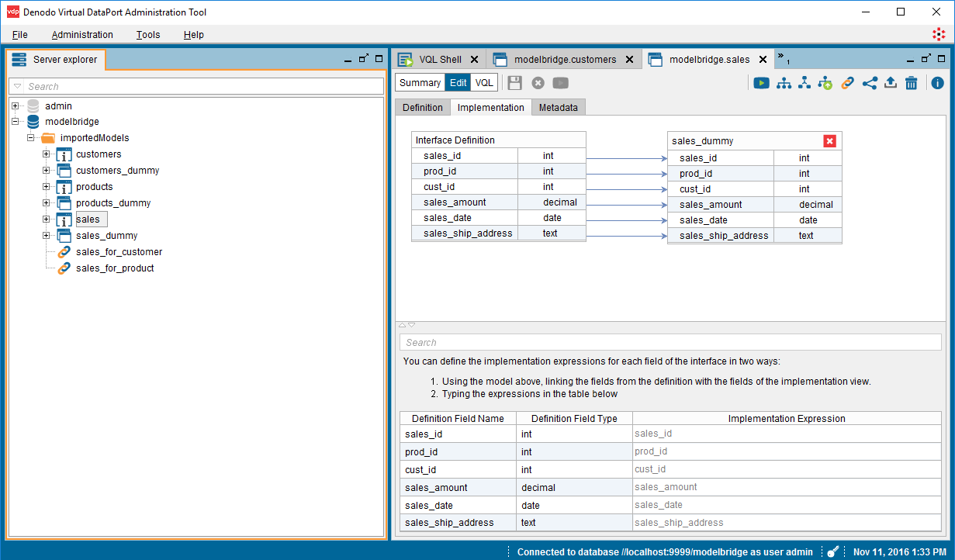Expand the products tree node

click(46, 187)
